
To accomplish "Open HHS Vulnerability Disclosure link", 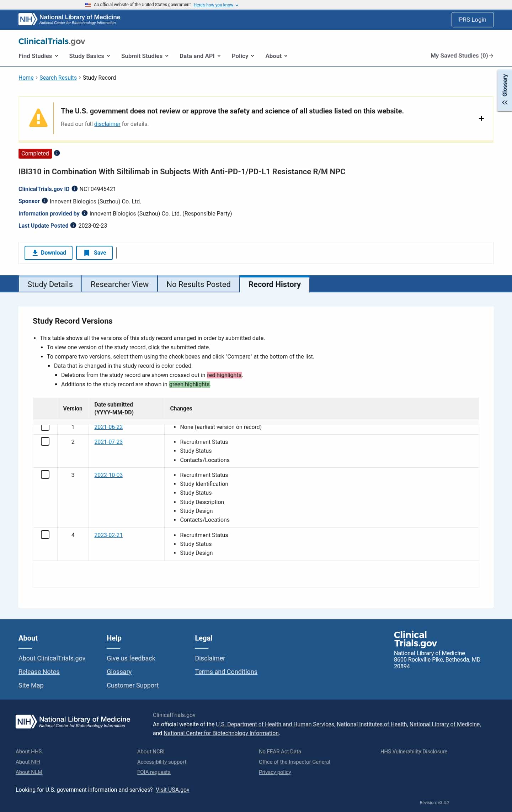I will pos(414,751).
